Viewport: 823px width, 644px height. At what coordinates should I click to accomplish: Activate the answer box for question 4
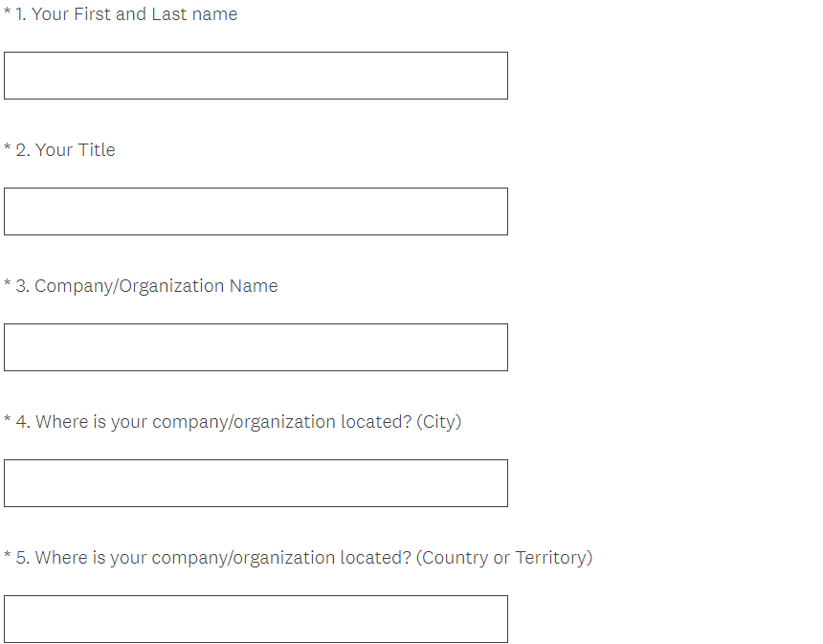256,483
